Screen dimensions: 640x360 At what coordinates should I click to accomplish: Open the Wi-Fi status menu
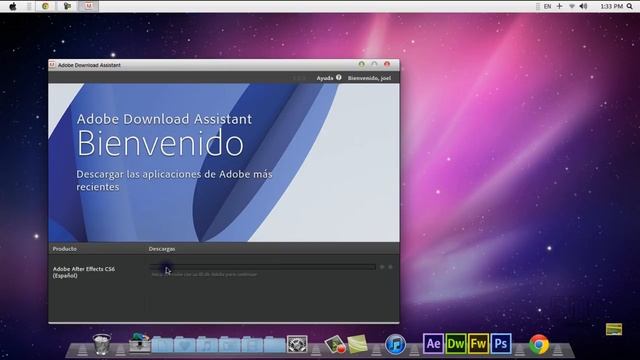tap(572, 6)
